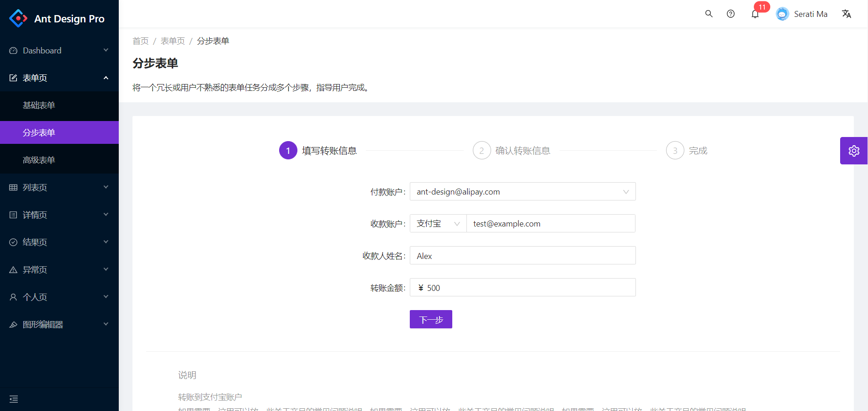868x411 pixels.
Task: Focus the 收款人姓名 input with Alex
Action: coord(523,255)
